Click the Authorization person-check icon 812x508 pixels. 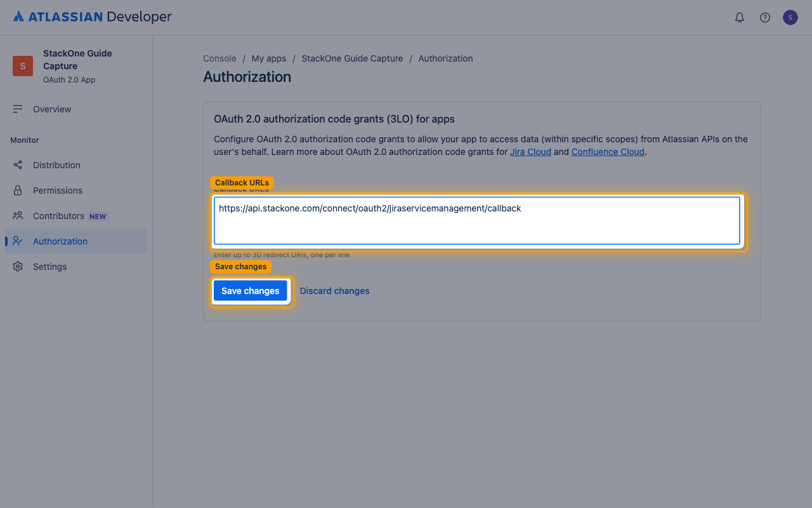pyautogui.click(x=18, y=241)
